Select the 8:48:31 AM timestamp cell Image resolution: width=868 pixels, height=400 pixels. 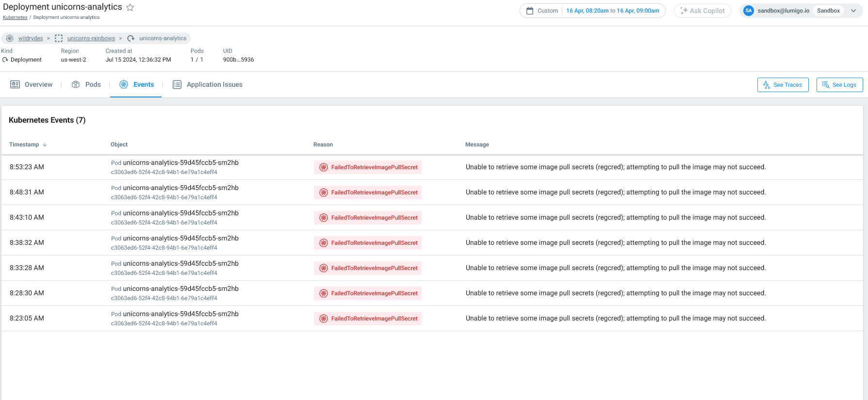(27, 192)
